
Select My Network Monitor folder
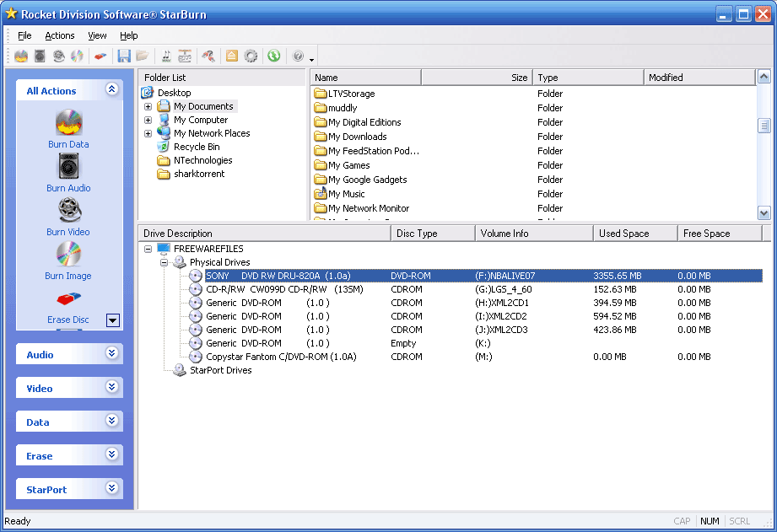[x=369, y=208]
